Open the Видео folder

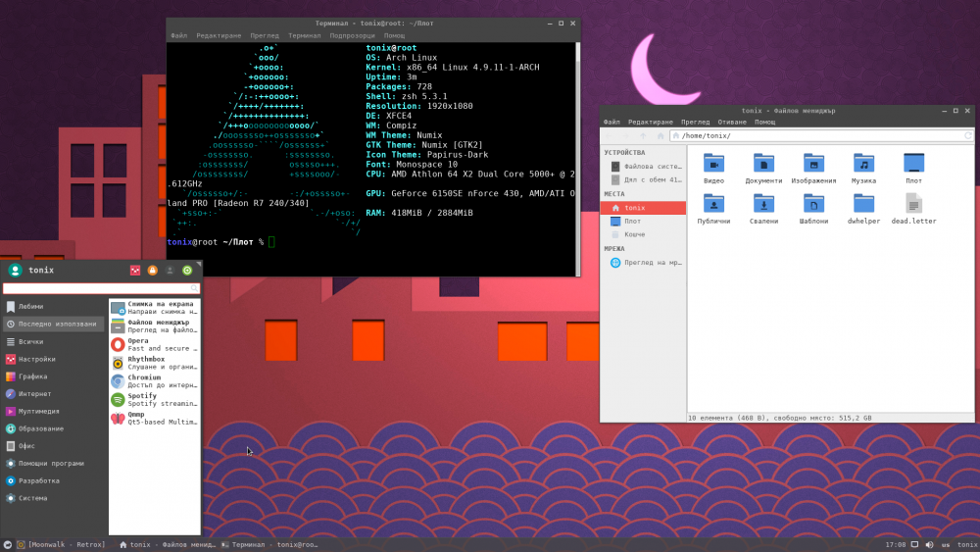[x=713, y=168]
